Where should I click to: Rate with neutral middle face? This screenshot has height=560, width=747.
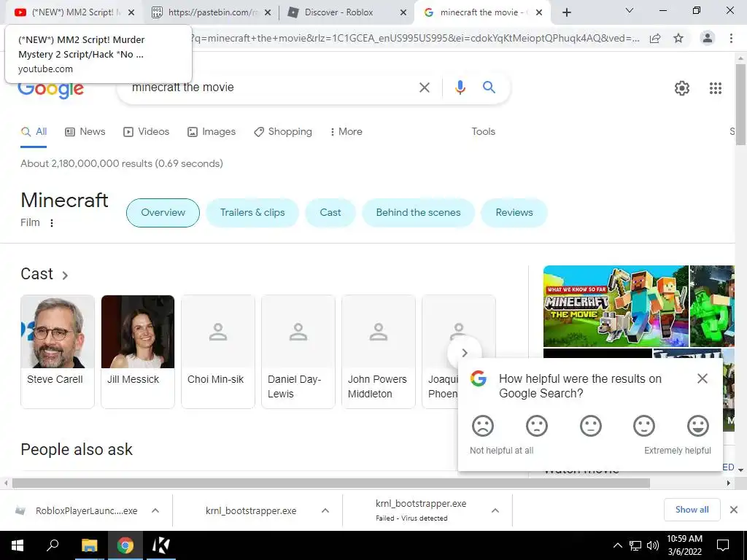[591, 426]
